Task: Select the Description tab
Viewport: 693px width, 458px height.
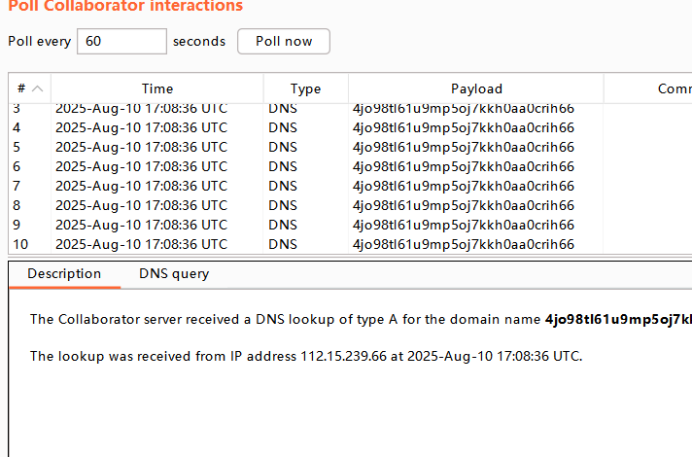Action: [x=64, y=274]
